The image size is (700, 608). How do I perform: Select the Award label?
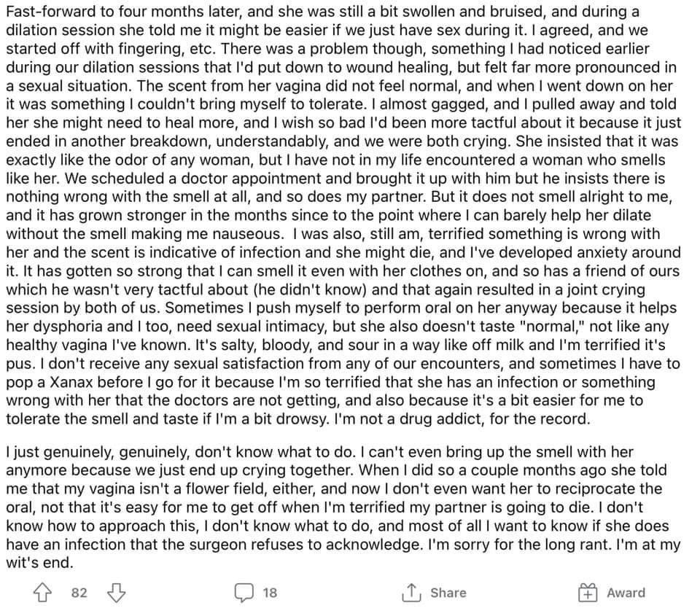[626, 593]
